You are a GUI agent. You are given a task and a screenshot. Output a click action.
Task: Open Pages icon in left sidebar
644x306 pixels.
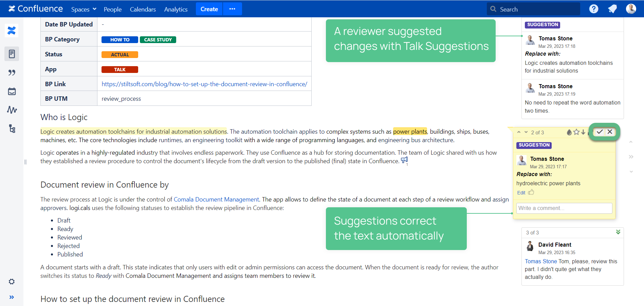[12, 54]
